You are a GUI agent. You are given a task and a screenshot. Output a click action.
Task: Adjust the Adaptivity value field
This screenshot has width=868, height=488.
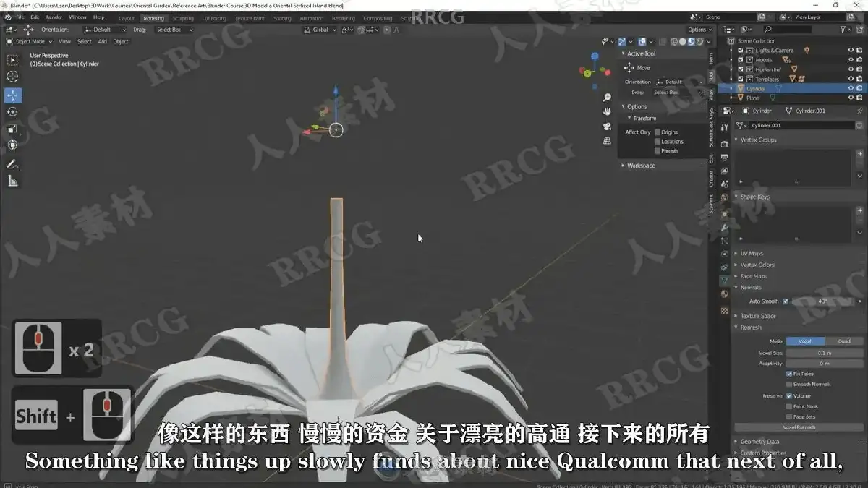pyautogui.click(x=825, y=364)
